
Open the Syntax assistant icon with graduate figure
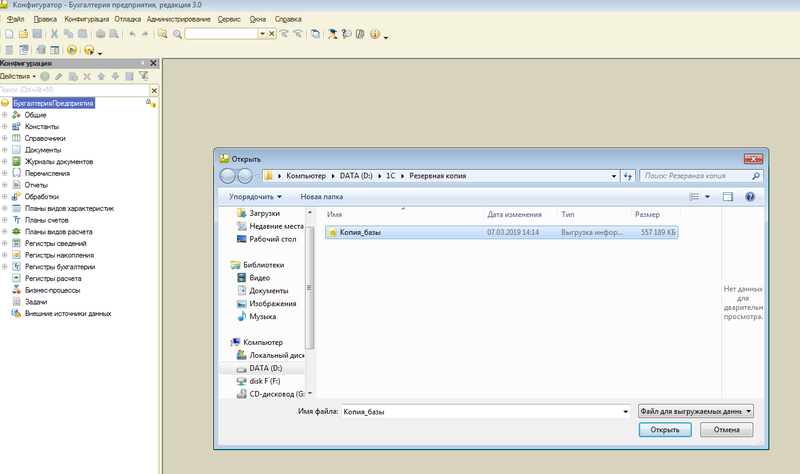[x=332, y=34]
